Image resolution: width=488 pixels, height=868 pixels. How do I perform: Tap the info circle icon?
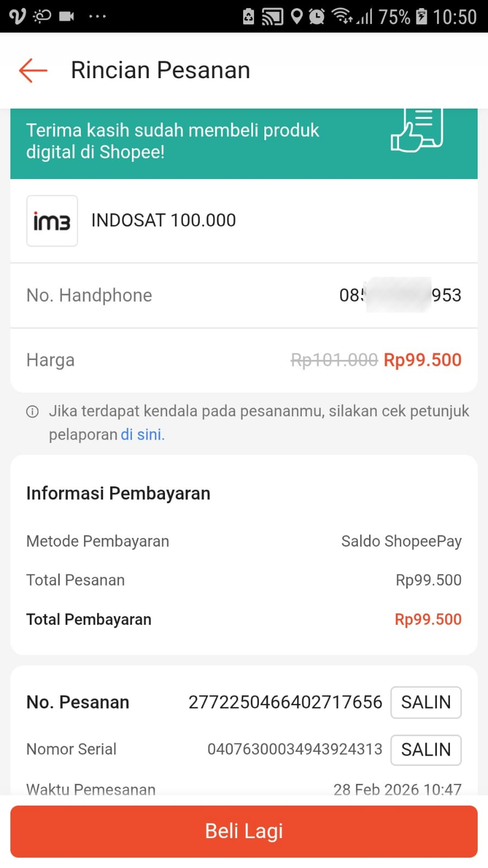pyautogui.click(x=33, y=411)
